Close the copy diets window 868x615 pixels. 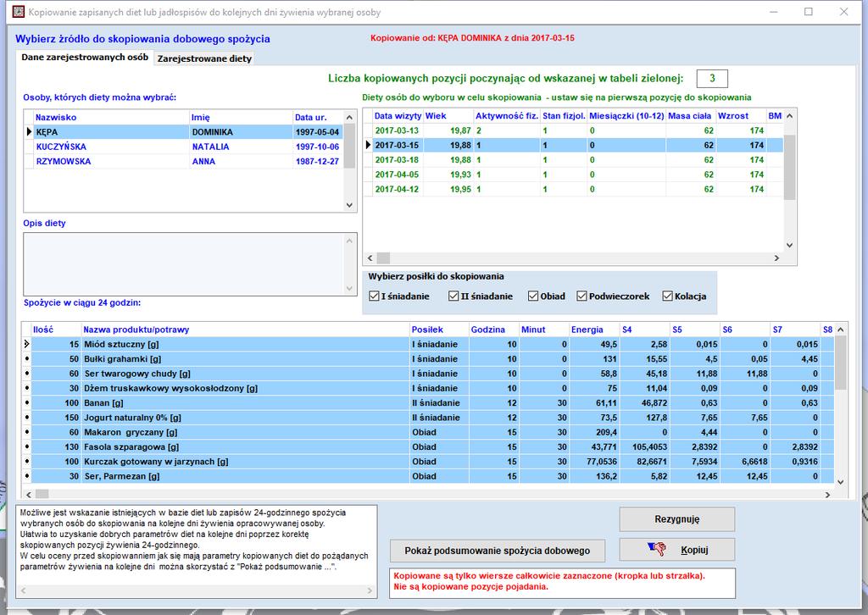point(843,12)
